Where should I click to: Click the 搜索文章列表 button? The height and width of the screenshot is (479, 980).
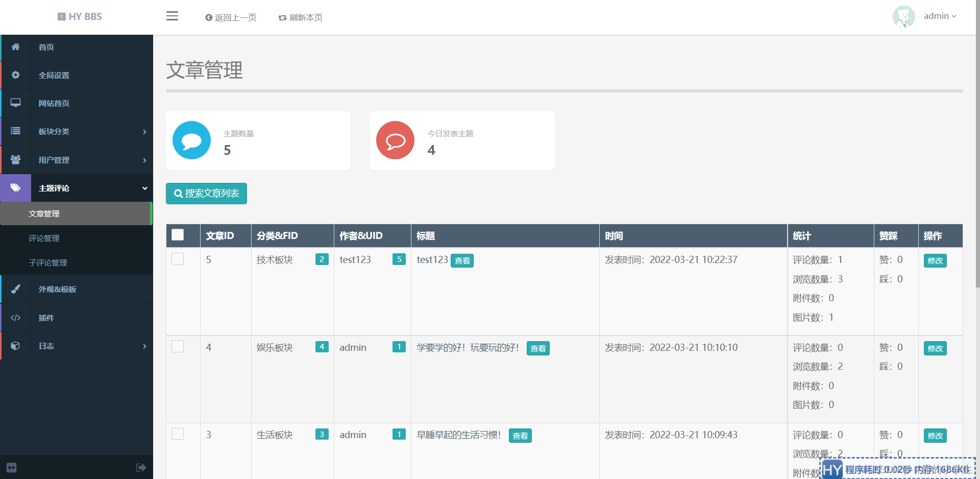(206, 194)
